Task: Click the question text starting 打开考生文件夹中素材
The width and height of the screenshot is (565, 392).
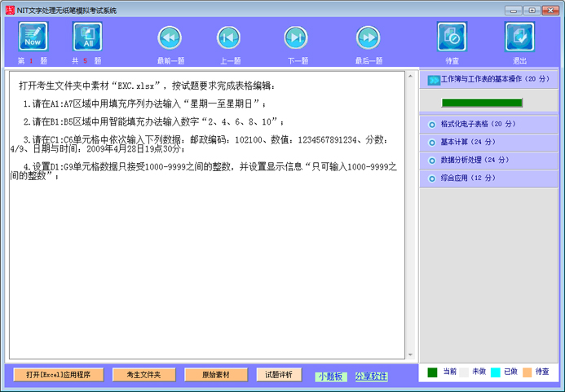Action: [147, 86]
